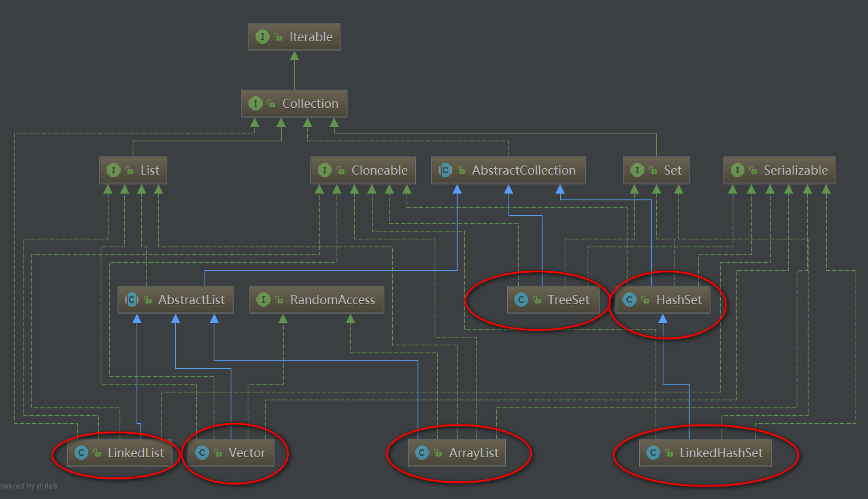Viewport: 868px width, 499px height.
Task: Click the blue class icon on ArrayList
Action: pyautogui.click(x=422, y=453)
